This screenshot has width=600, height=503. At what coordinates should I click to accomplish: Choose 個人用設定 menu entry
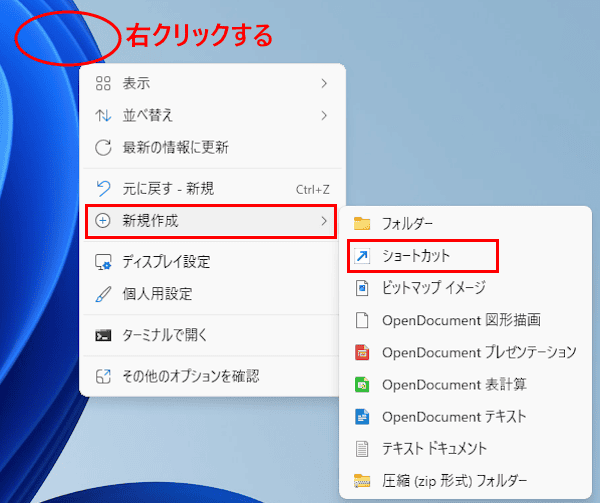pyautogui.click(x=212, y=294)
